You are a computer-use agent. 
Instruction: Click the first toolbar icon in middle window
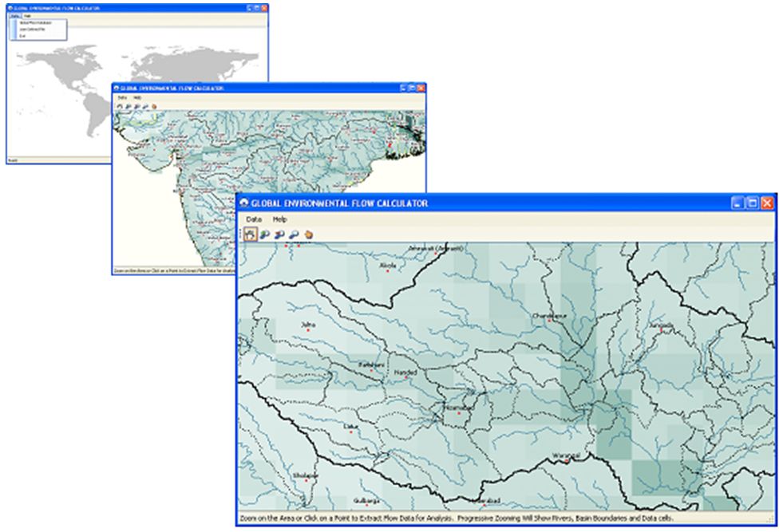coord(120,106)
